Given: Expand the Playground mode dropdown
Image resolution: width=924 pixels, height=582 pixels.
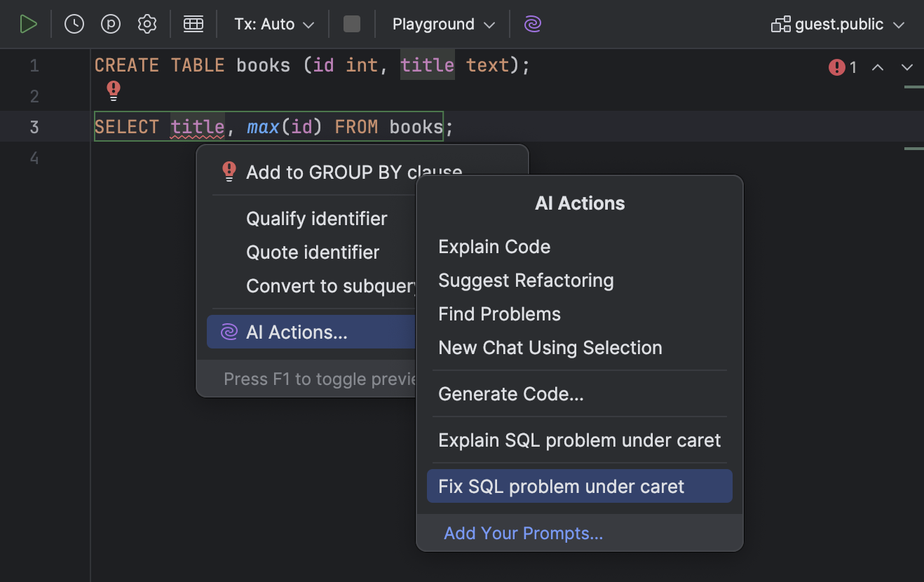Looking at the screenshot, I should (x=443, y=25).
